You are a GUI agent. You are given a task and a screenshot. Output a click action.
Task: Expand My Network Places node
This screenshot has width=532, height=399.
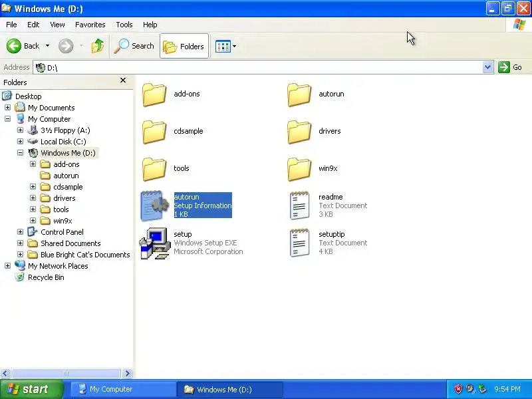7,265
